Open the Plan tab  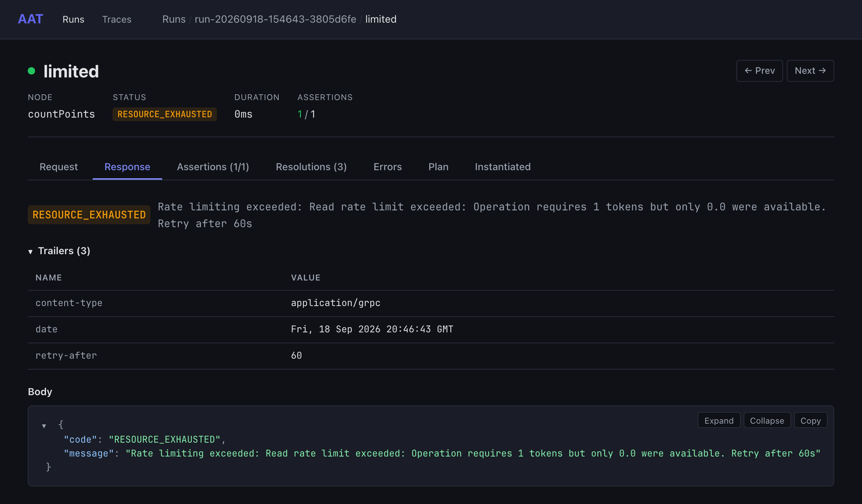(x=438, y=167)
